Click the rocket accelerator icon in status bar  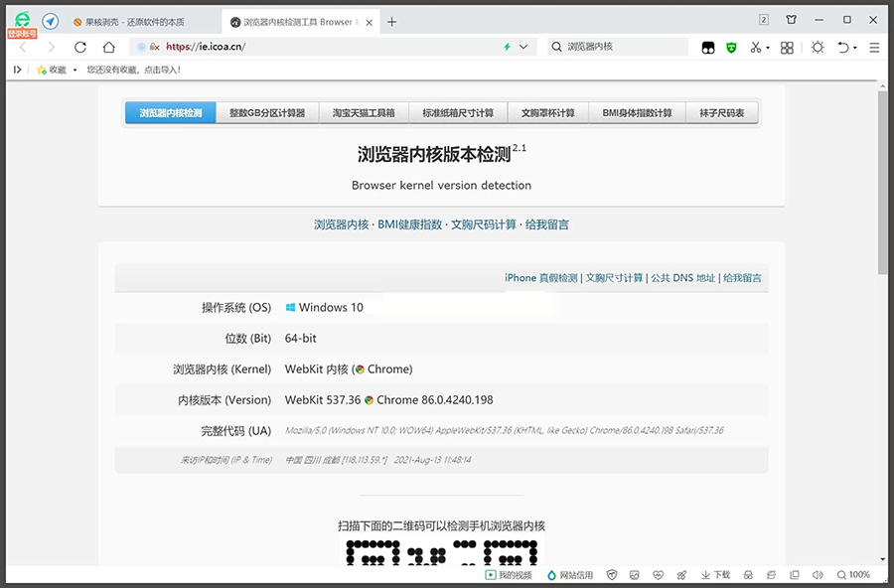pyautogui.click(x=681, y=575)
